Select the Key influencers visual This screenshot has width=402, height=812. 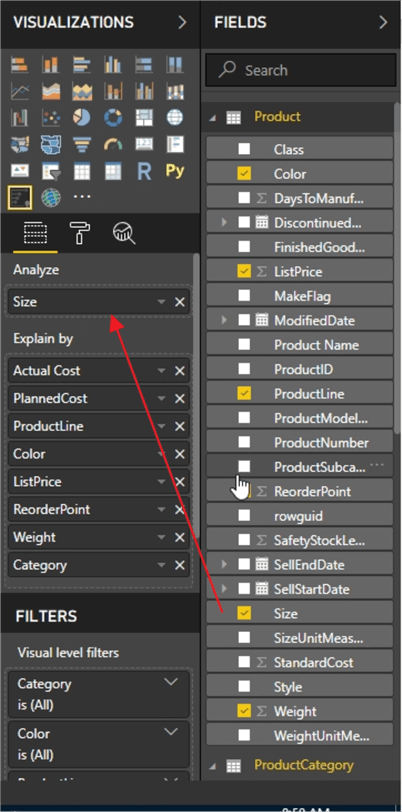(x=20, y=197)
